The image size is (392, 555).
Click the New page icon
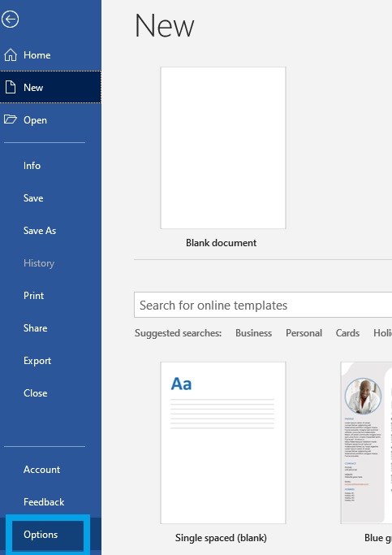pos(11,87)
